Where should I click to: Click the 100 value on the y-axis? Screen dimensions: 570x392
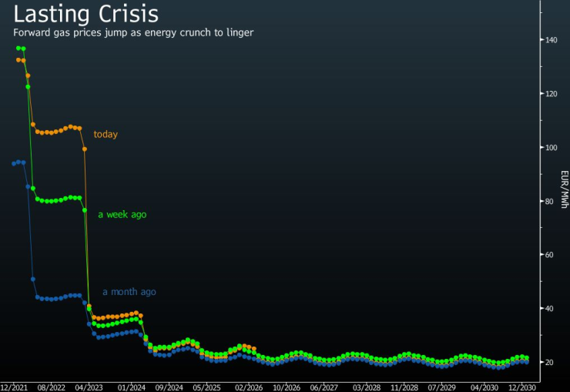[552, 148]
